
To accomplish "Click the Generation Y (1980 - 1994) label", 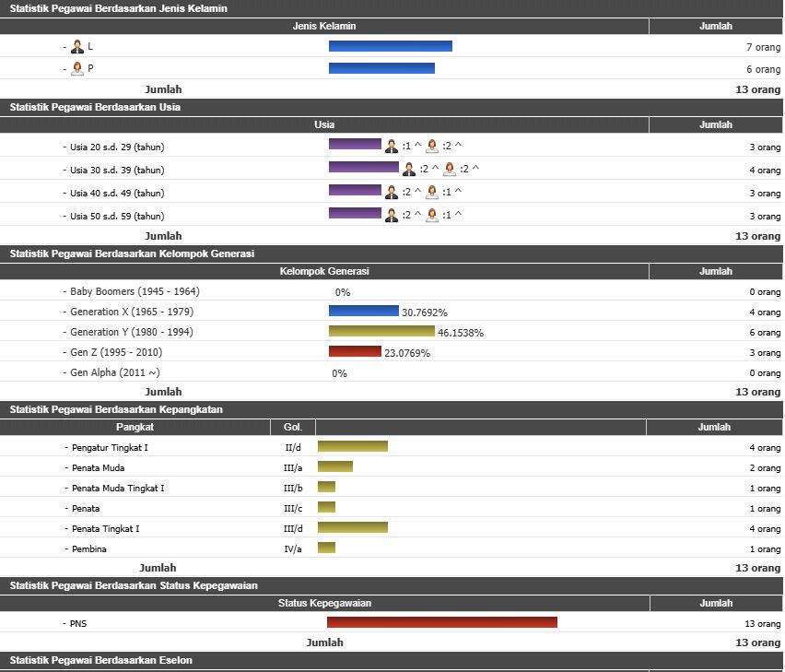I will (132, 332).
